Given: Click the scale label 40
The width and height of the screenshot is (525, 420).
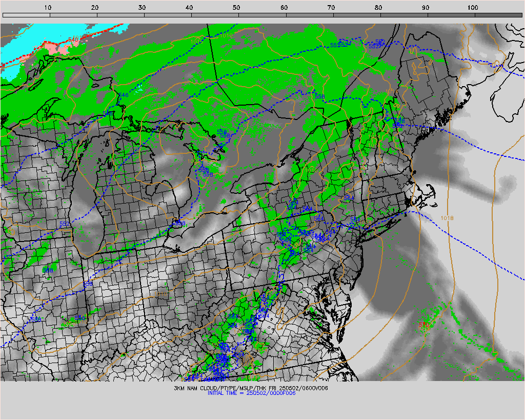Looking at the screenshot, I should click(x=189, y=7).
